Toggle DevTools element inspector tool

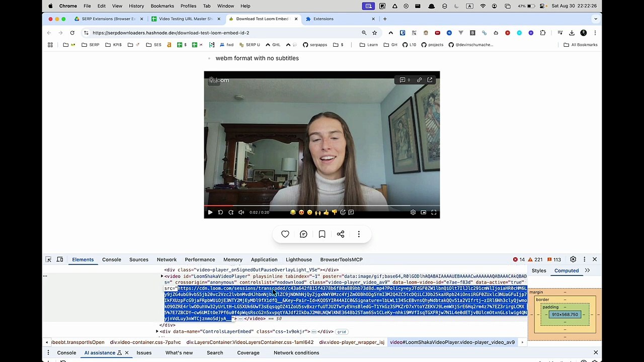point(48,259)
